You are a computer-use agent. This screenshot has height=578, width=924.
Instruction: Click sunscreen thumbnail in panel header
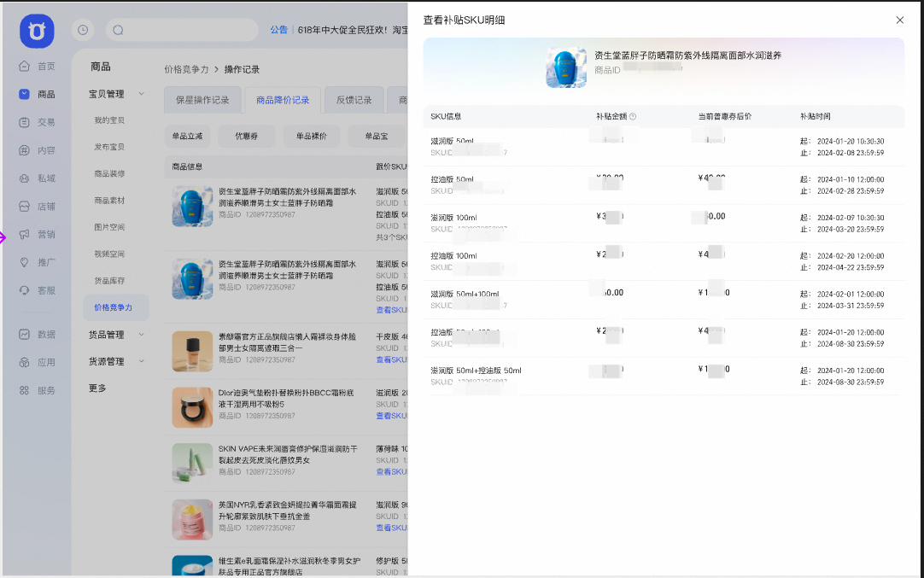coord(566,67)
